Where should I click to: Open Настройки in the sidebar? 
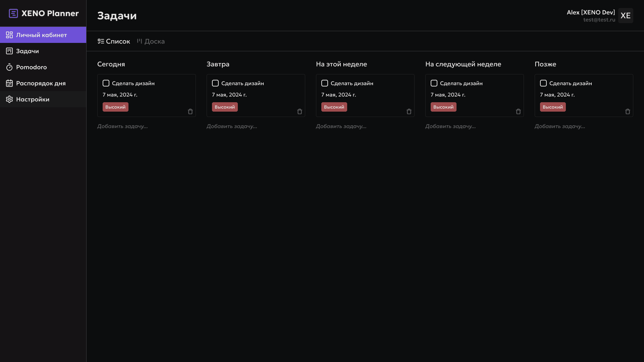click(33, 99)
